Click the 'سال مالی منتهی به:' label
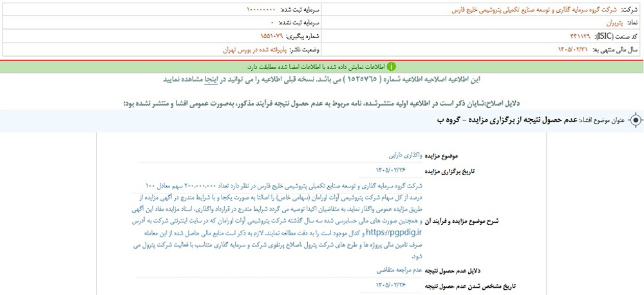Viewport: 644px width, 295px height. [615, 50]
